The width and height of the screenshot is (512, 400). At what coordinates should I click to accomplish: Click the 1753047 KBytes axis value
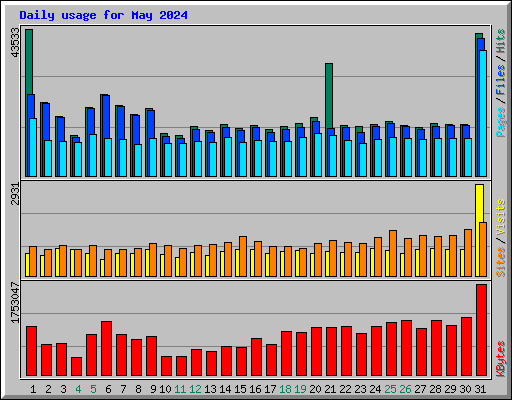click(15, 302)
